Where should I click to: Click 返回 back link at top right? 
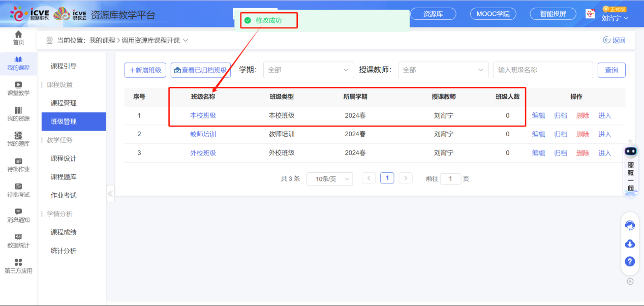click(x=614, y=41)
